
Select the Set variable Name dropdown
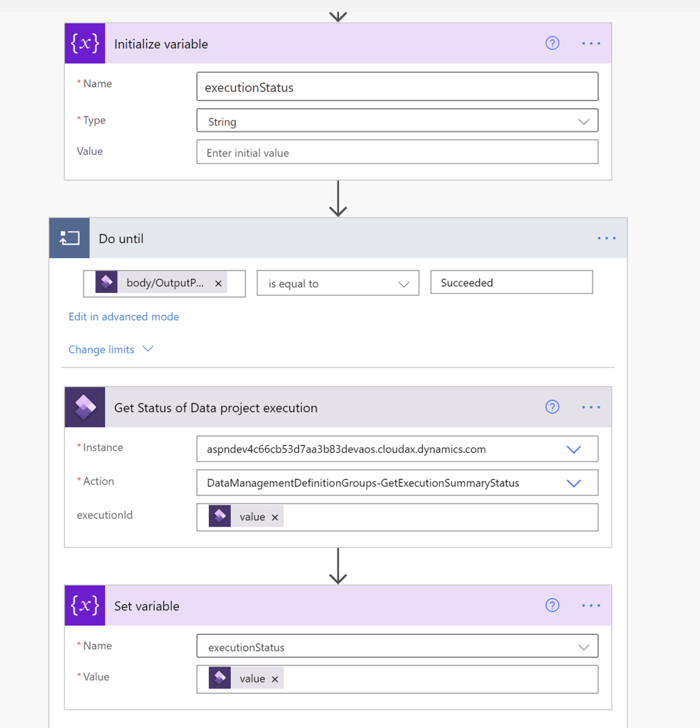click(x=397, y=647)
